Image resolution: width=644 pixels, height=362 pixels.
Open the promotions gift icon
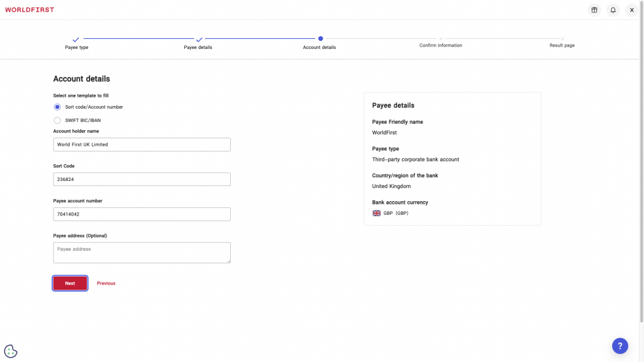pyautogui.click(x=594, y=9)
